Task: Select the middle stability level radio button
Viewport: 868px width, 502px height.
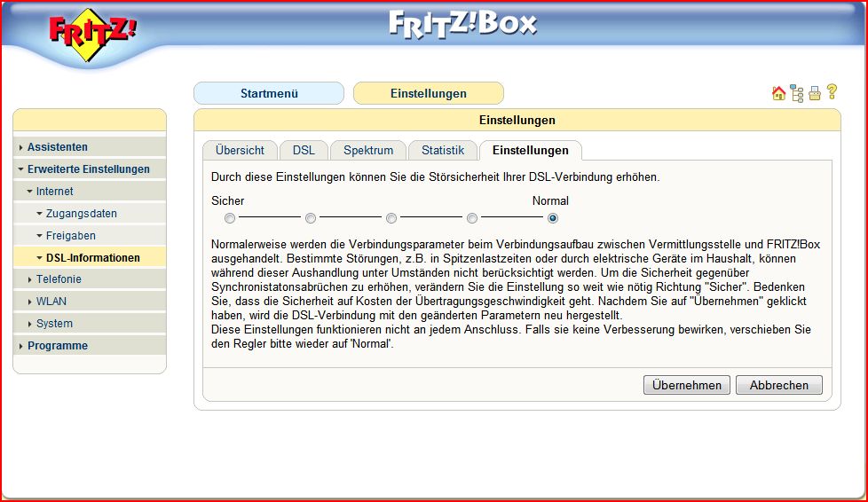Action: [x=391, y=218]
